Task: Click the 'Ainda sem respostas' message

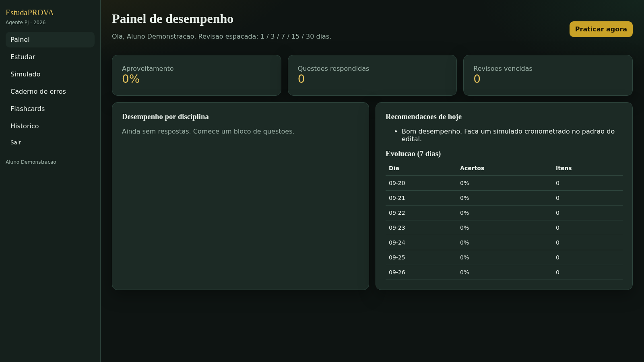Action: pos(208,131)
